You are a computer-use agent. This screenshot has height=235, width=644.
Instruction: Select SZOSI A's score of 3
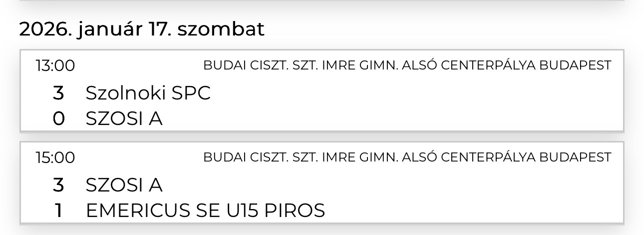tap(58, 184)
